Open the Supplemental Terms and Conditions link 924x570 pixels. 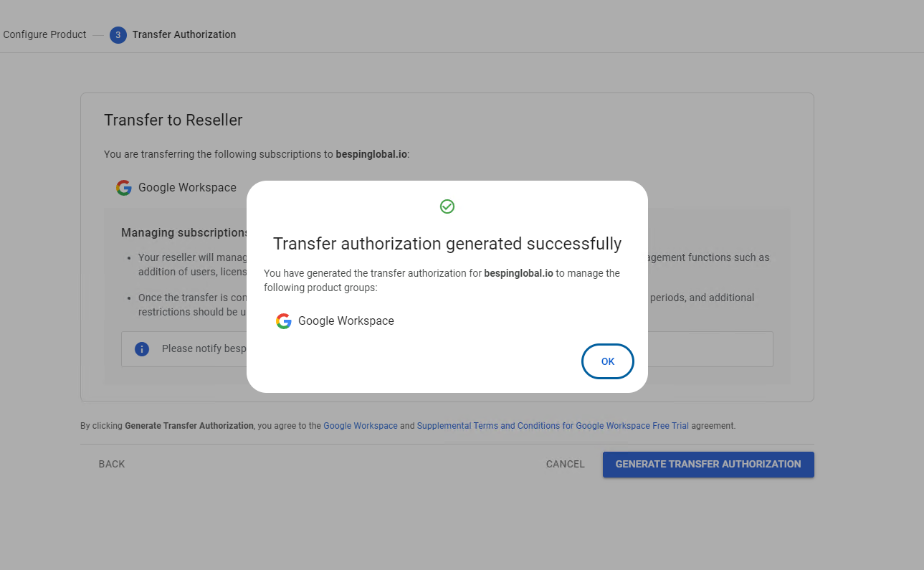pyautogui.click(x=553, y=426)
